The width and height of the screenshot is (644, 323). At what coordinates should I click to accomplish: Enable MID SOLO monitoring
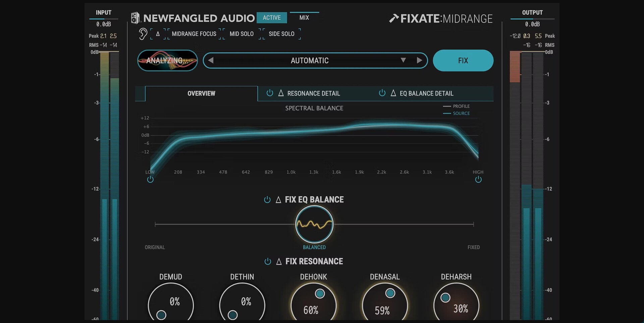(241, 34)
